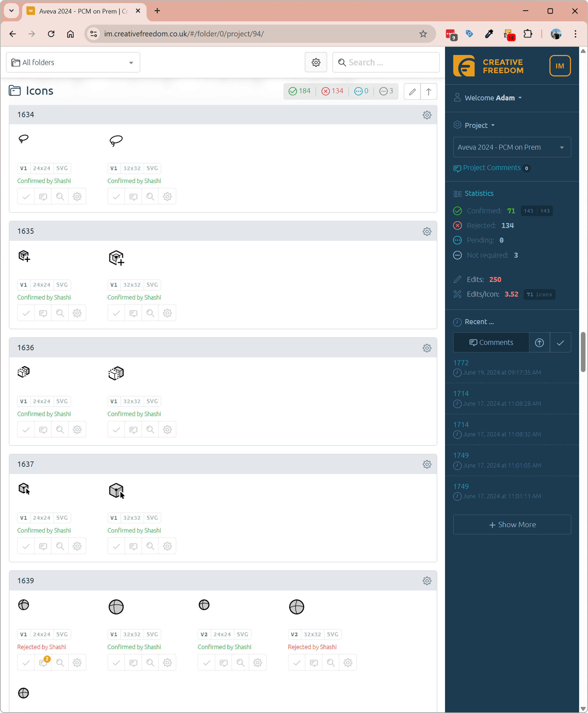The image size is (588, 713).
Task: Click inside the Search field
Action: coord(386,62)
